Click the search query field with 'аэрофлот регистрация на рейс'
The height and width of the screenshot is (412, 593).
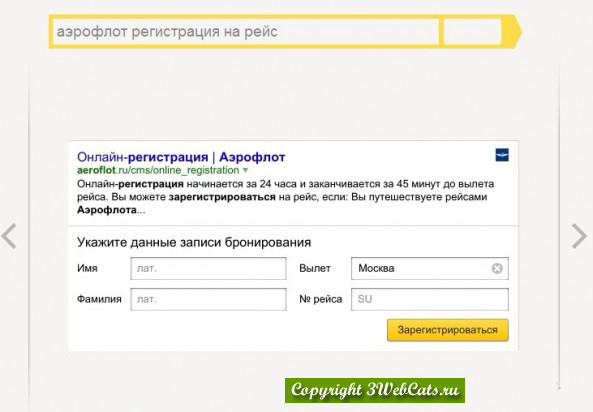click(x=245, y=32)
